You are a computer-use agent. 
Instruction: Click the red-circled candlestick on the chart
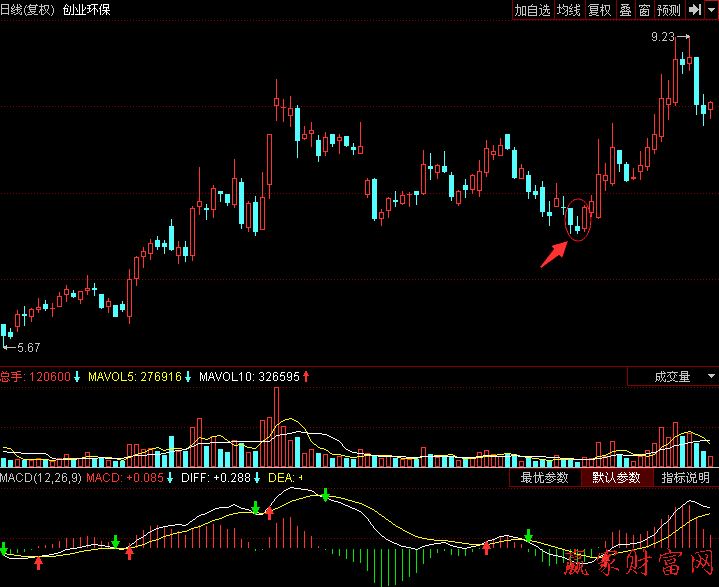point(579,218)
